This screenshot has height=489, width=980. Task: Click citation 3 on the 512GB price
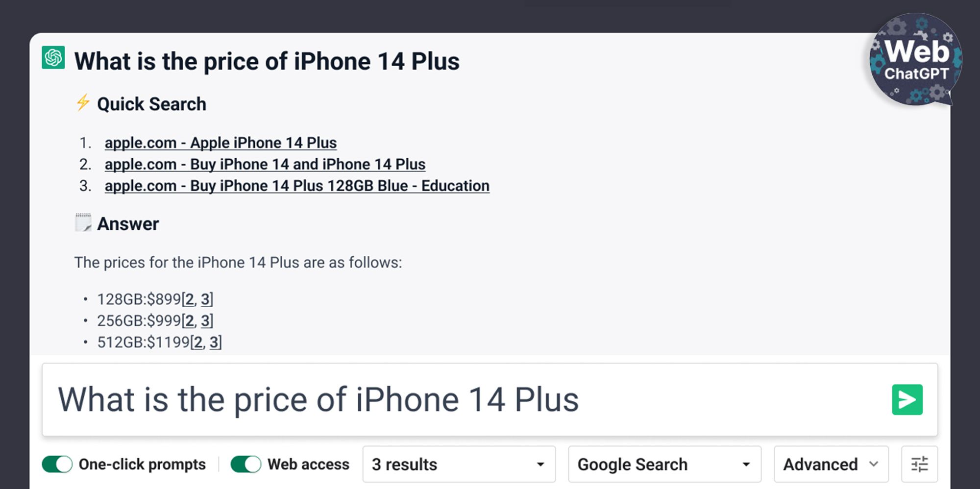click(x=215, y=342)
